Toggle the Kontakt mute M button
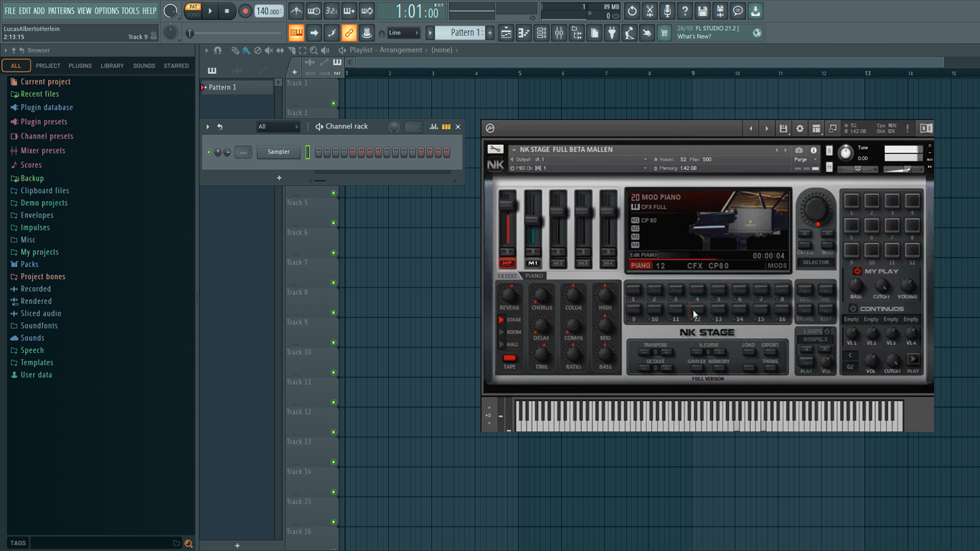 [829, 167]
